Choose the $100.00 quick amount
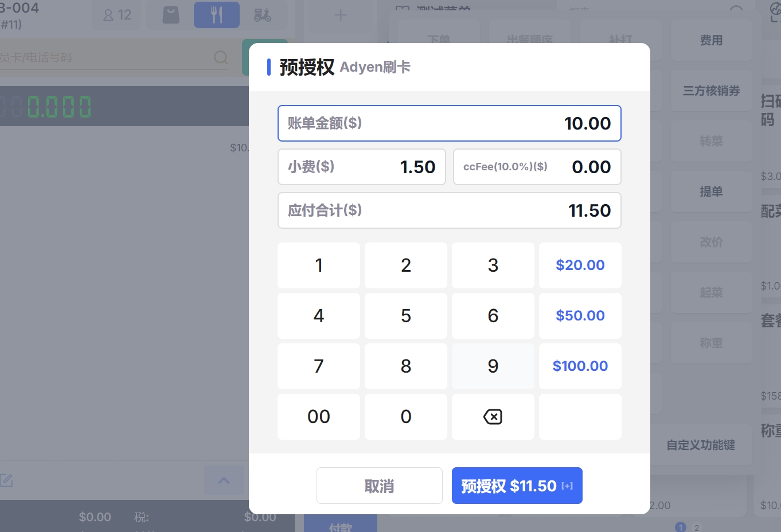 point(580,366)
